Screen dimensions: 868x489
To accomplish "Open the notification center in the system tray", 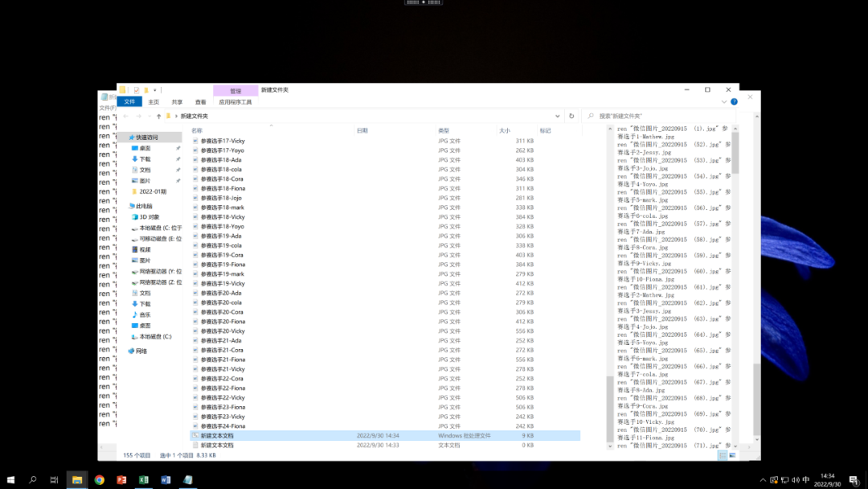I will [x=854, y=480].
